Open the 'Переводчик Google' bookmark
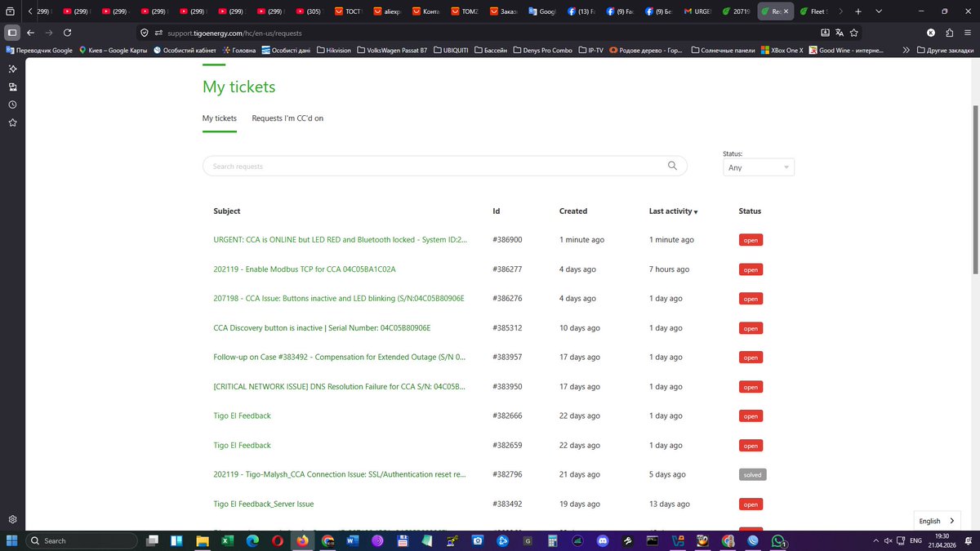The height and width of the screenshot is (551, 980). pos(39,50)
